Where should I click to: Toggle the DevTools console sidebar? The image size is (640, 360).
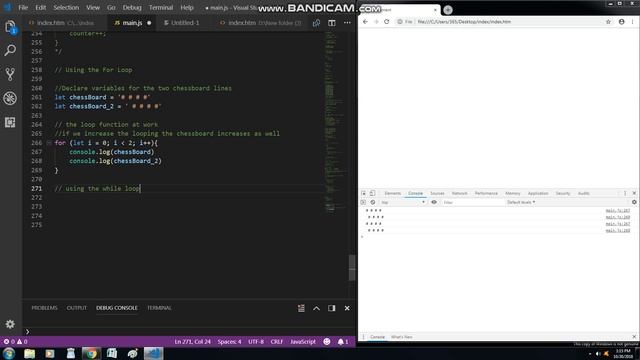pos(363,202)
